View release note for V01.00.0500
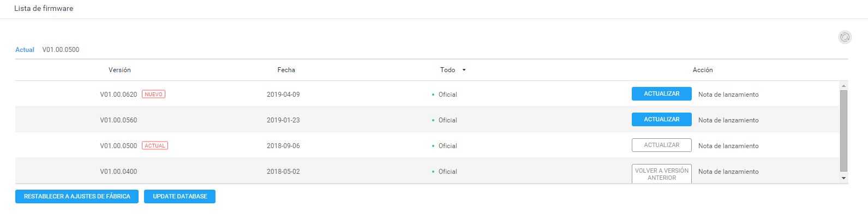The image size is (868, 223). [x=728, y=146]
